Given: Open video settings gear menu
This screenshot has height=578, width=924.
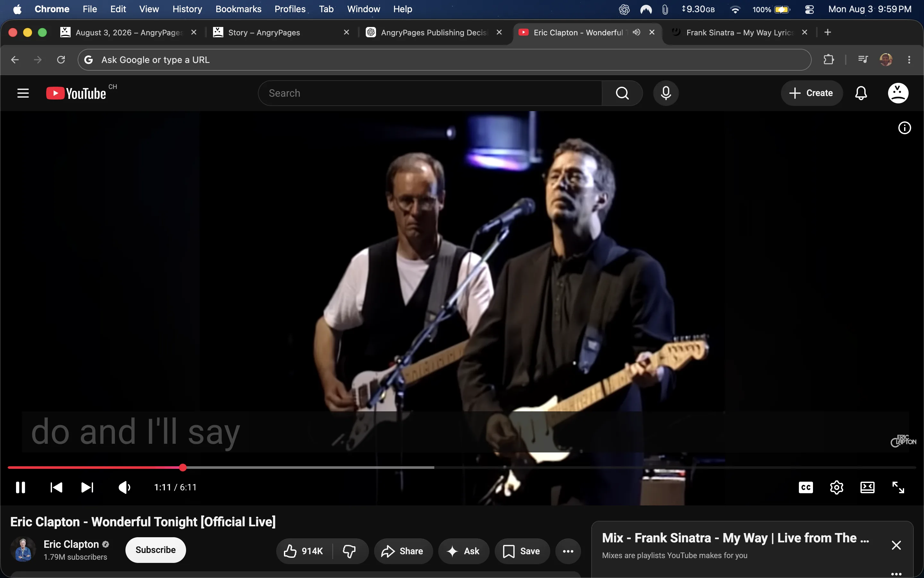Looking at the screenshot, I should (836, 487).
